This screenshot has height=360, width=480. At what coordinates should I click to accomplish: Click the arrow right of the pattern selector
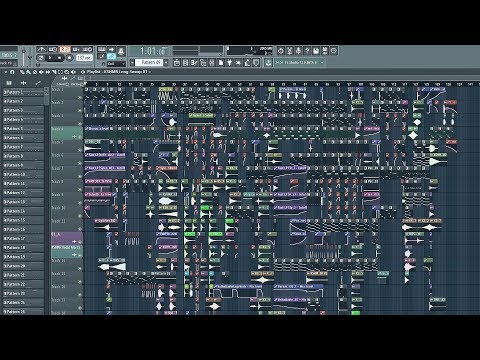coord(166,62)
